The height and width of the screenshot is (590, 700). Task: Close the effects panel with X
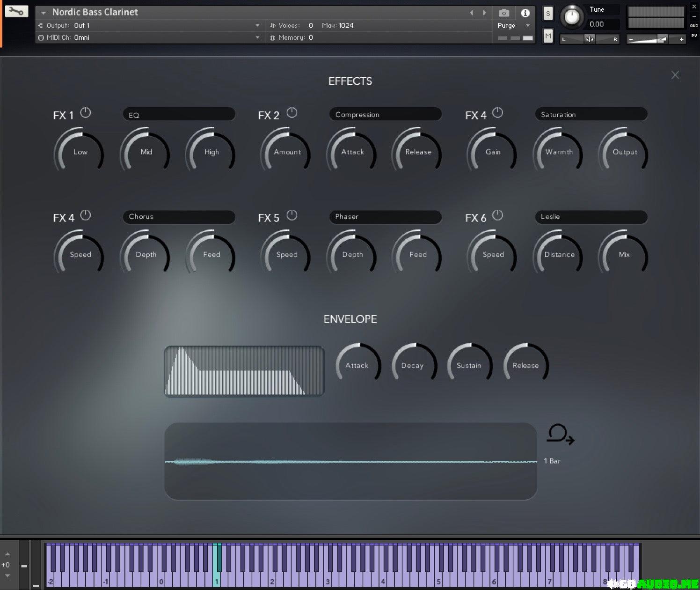pyautogui.click(x=675, y=75)
